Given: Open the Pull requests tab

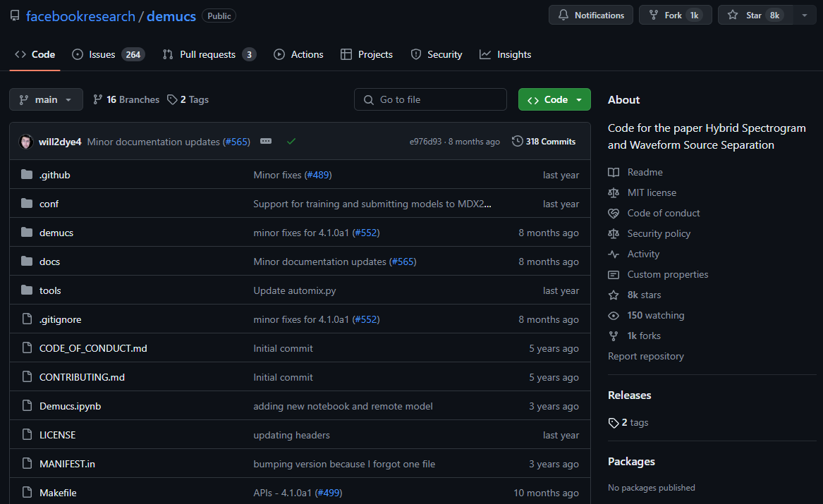Looking at the screenshot, I should point(209,54).
